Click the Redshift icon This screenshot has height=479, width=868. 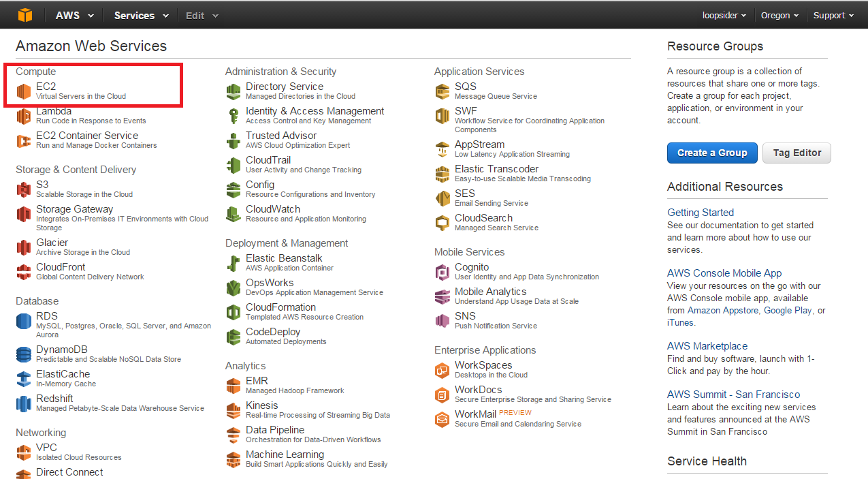click(x=24, y=403)
